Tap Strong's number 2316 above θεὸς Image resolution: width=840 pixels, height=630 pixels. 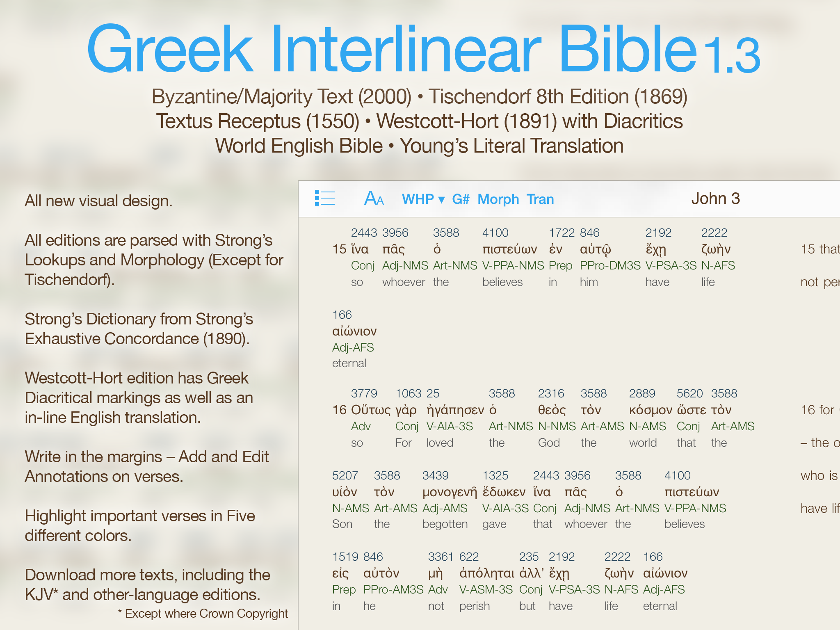click(x=550, y=393)
